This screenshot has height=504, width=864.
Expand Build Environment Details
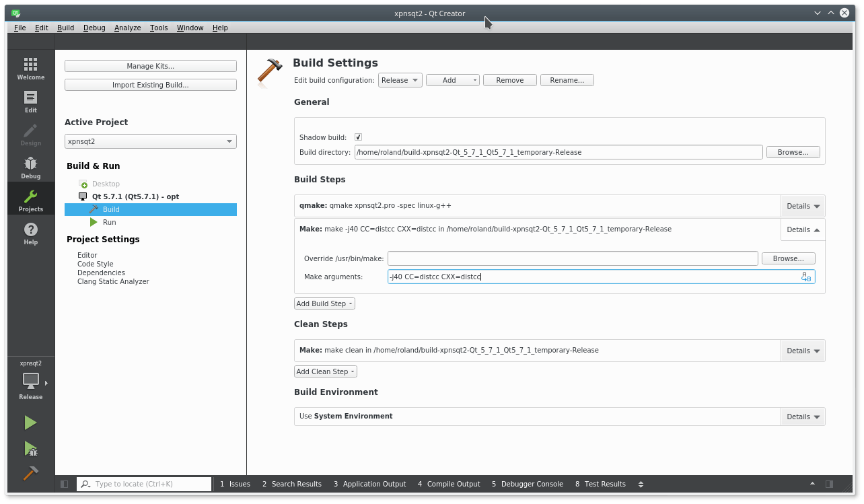tap(803, 417)
